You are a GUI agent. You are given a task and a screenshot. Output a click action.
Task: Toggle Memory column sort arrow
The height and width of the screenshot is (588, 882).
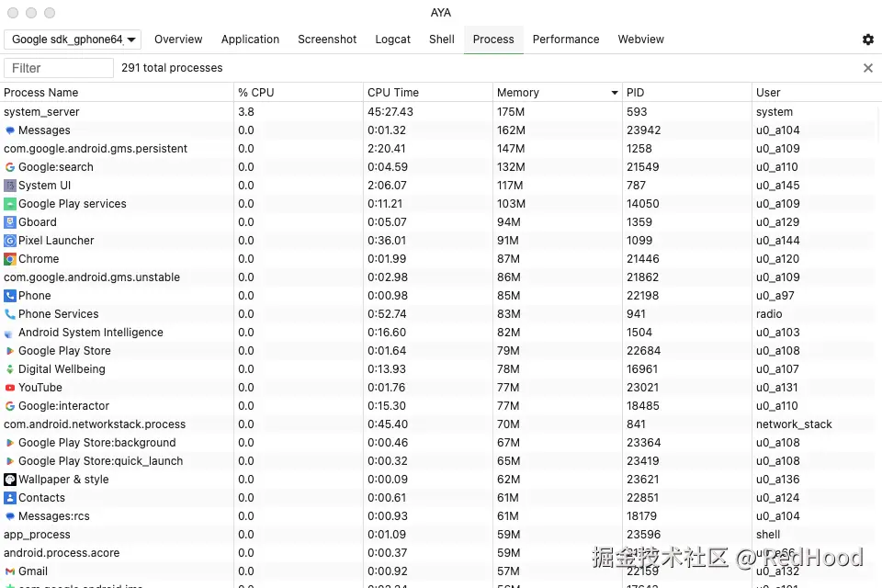pyautogui.click(x=615, y=93)
